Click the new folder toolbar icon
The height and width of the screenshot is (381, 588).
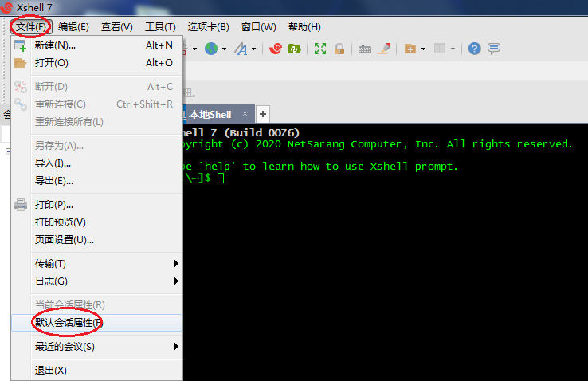pos(410,49)
